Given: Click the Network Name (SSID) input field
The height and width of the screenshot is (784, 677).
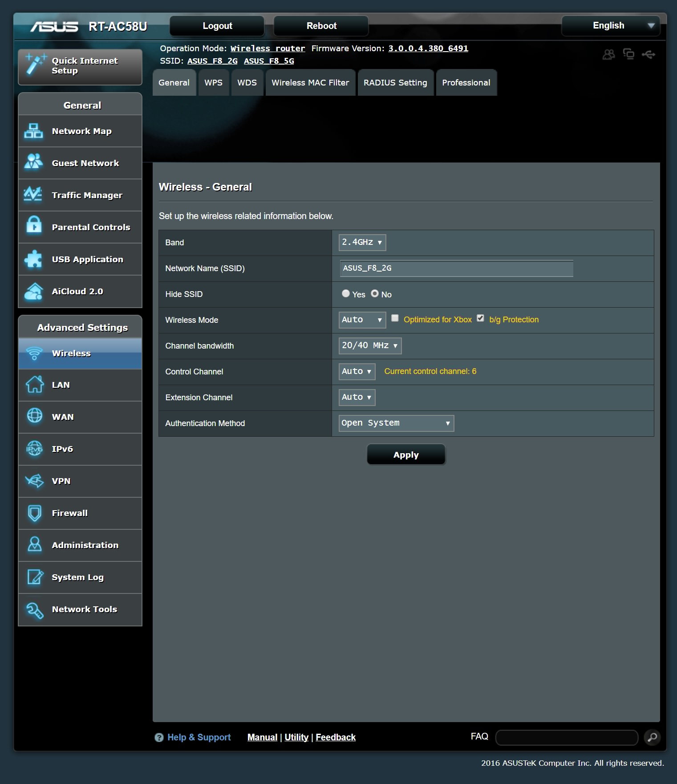Looking at the screenshot, I should tap(457, 268).
